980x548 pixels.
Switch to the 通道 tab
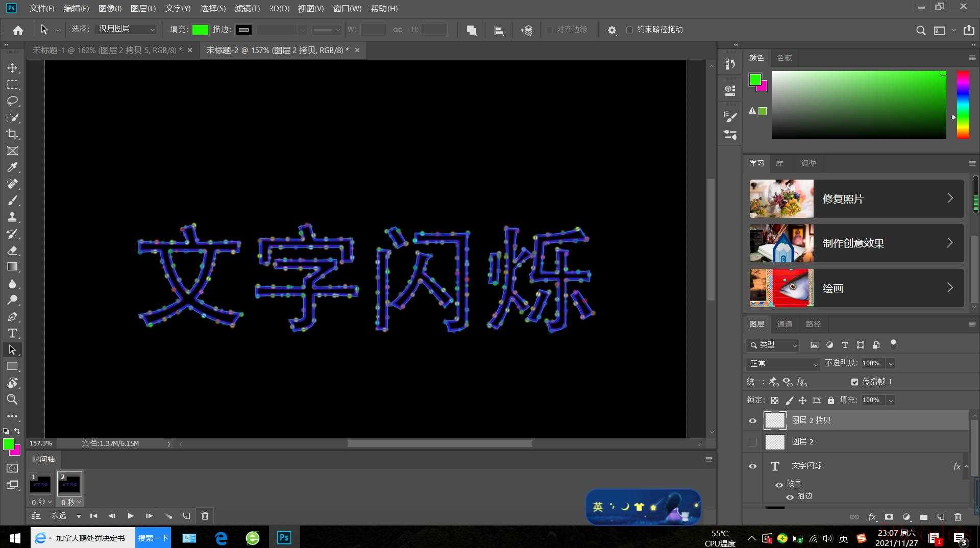coord(785,324)
